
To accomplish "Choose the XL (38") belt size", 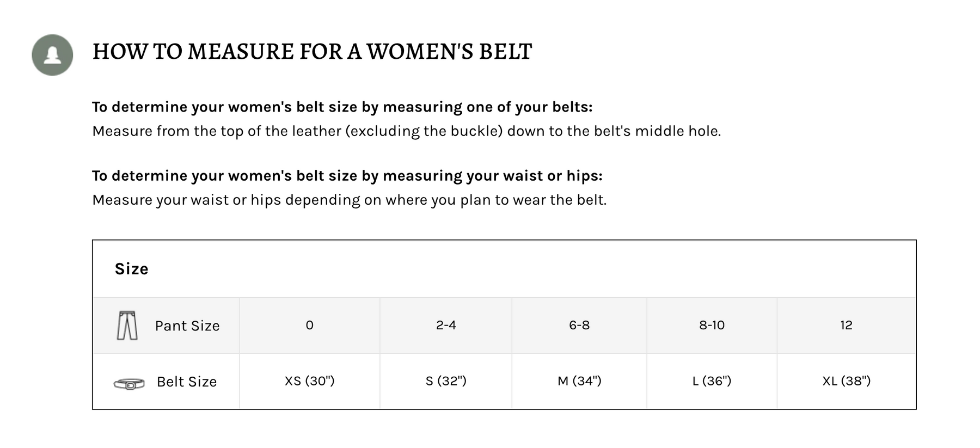I will 846,381.
